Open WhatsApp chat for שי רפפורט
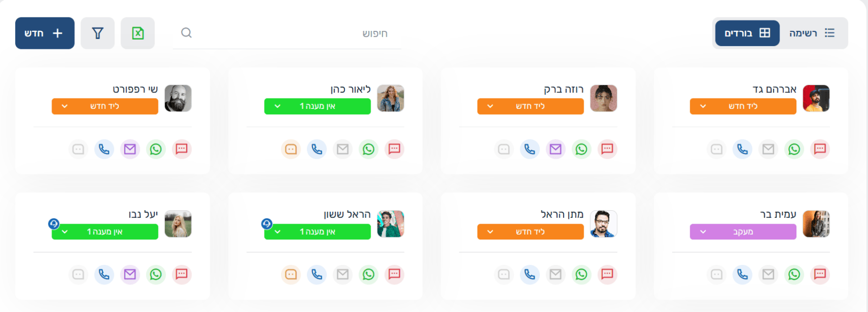The height and width of the screenshot is (312, 868). 156,149
